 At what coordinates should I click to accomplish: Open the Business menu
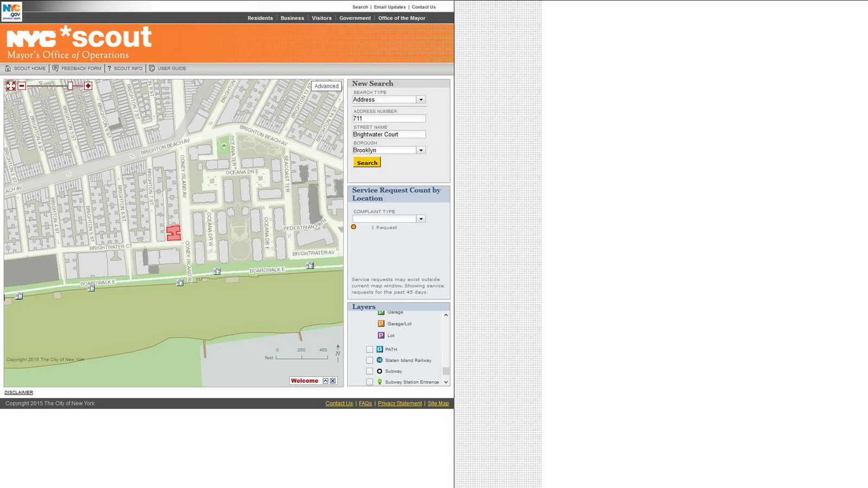292,18
